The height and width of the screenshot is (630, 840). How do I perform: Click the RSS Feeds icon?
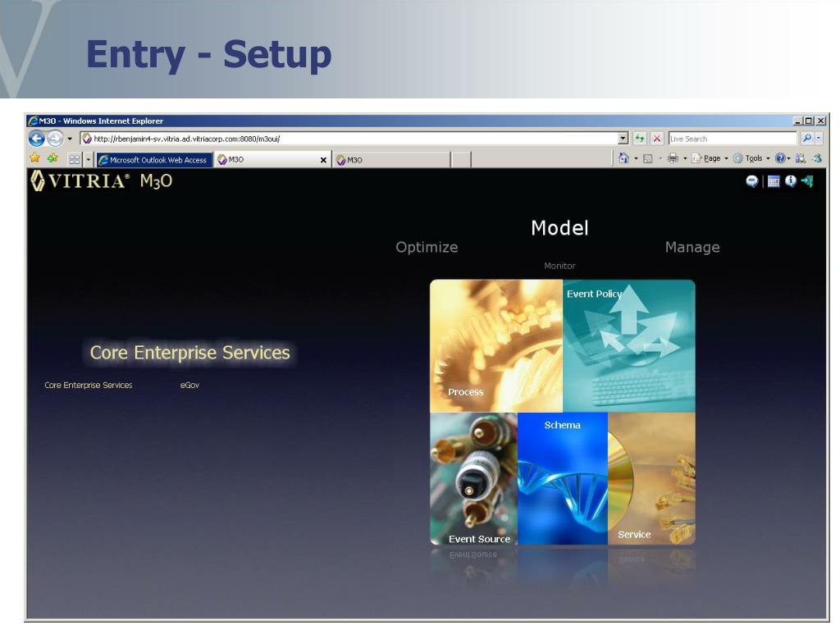coord(648,158)
